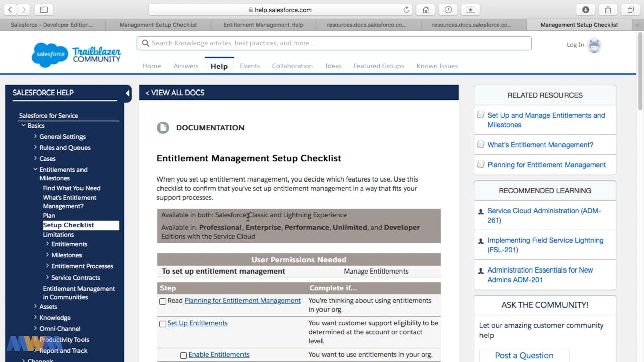The image size is (644, 362).
Task: Expand the General Settings tree item
Action: (35, 136)
